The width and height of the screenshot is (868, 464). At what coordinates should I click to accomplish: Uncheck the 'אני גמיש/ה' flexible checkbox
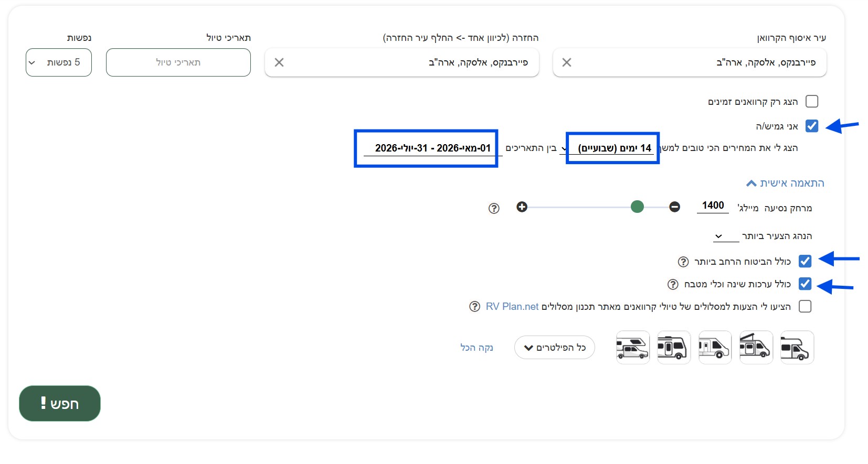pyautogui.click(x=812, y=126)
